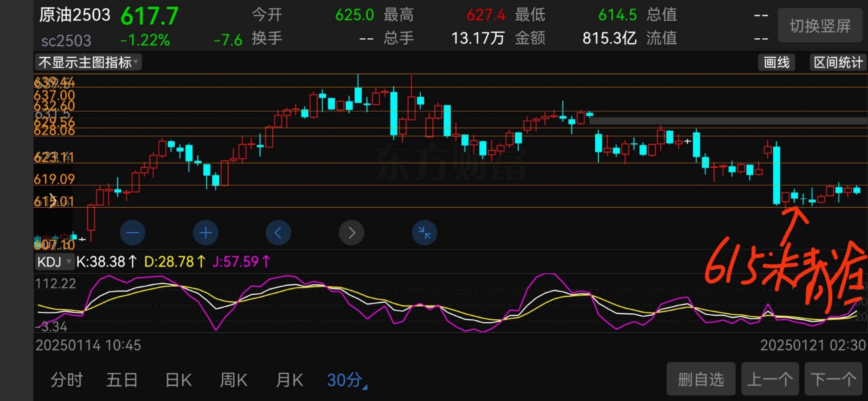868x401 pixels.
Task: Go to previous contract with 上一个
Action: pyautogui.click(x=770, y=379)
